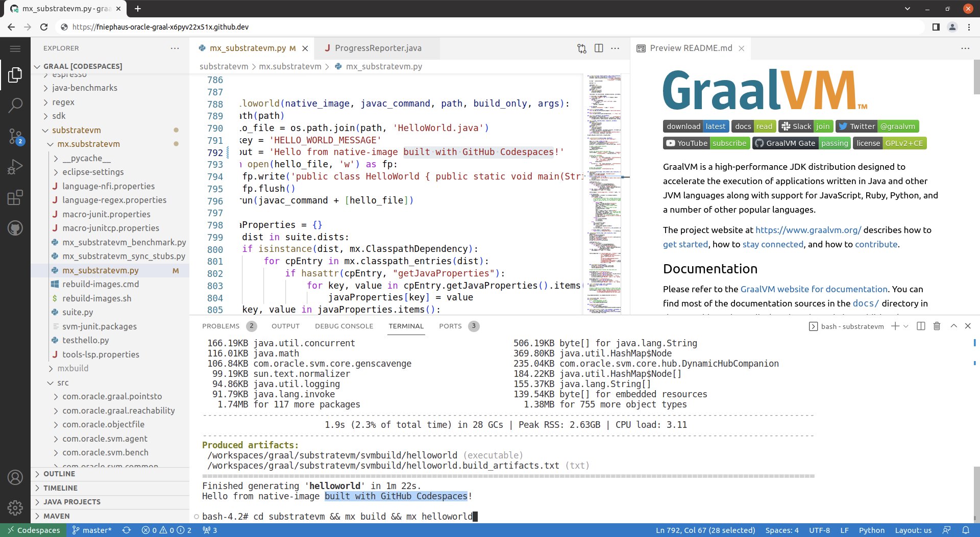
Task: Open the Extensions view
Action: [15, 197]
